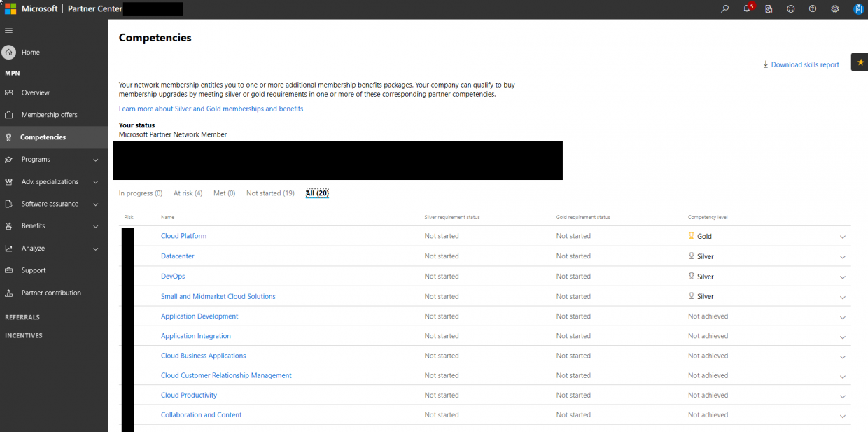This screenshot has width=868, height=432.
Task: Click the Benefits sidebar icon
Action: click(x=9, y=226)
